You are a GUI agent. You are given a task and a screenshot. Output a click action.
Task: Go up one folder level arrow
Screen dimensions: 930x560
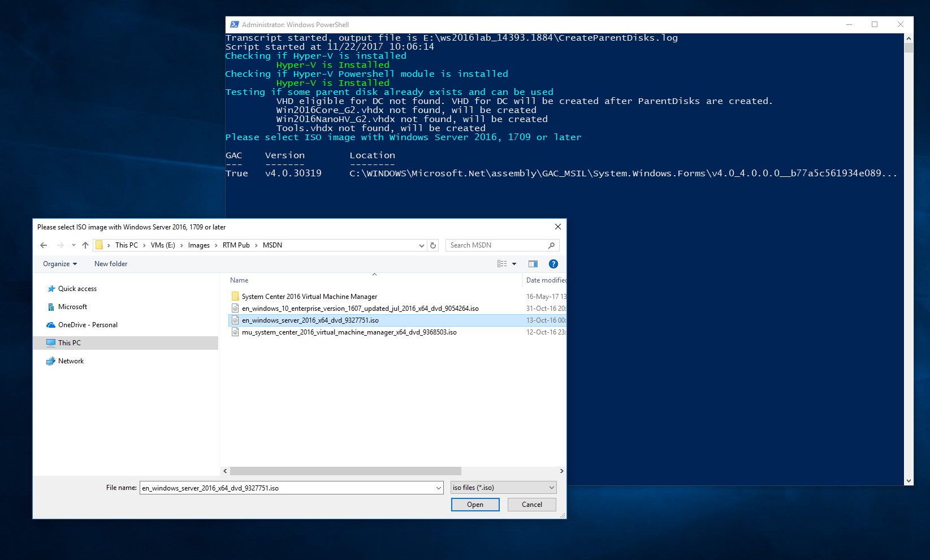pyautogui.click(x=85, y=245)
